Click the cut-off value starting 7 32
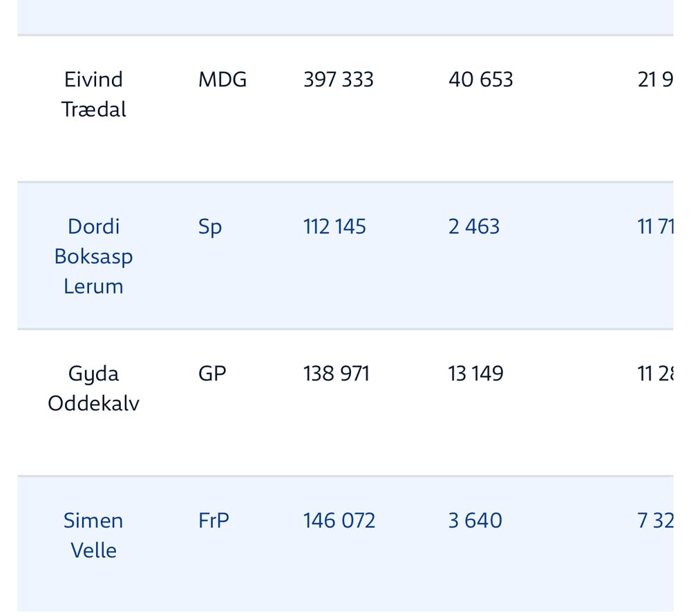 pyautogui.click(x=655, y=521)
